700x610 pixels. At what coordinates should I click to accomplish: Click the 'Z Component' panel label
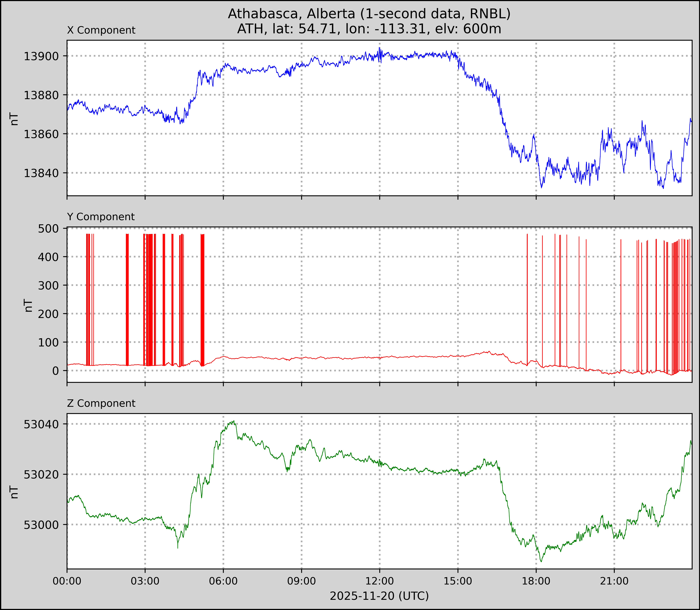[101, 403]
